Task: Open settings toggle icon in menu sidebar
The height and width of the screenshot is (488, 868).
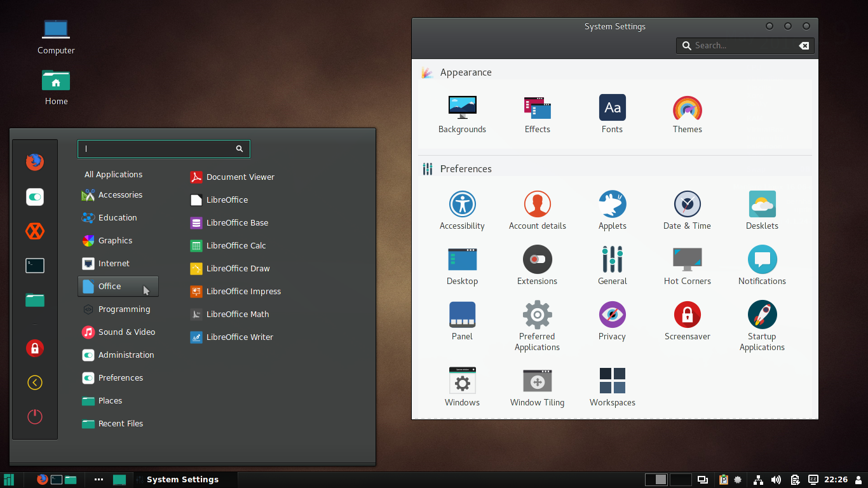Action: [35, 197]
